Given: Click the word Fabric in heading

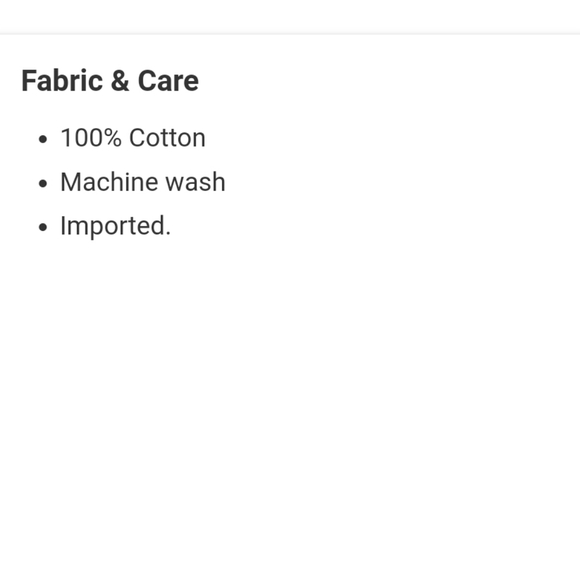Looking at the screenshot, I should (x=62, y=81).
